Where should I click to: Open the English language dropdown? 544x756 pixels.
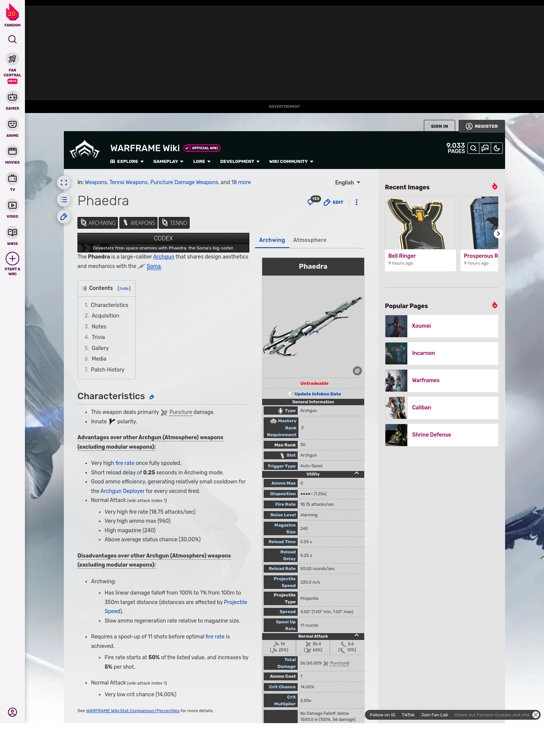click(348, 183)
